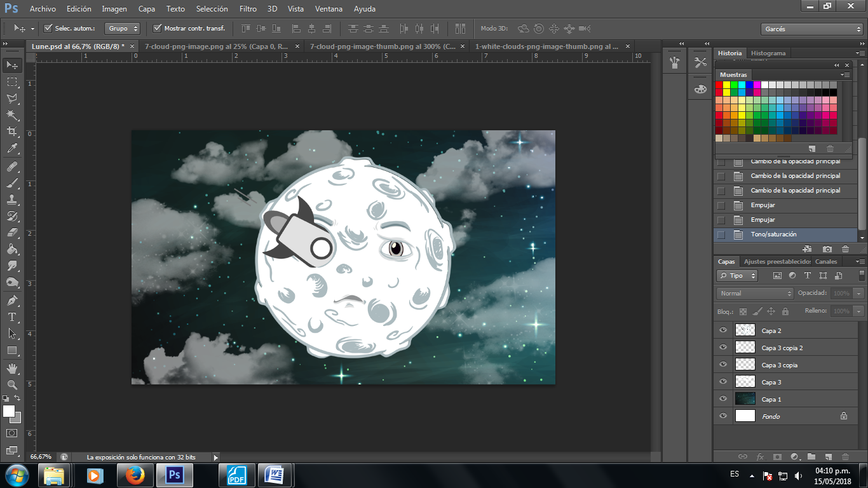Open Word from taskbar

pos(275,475)
